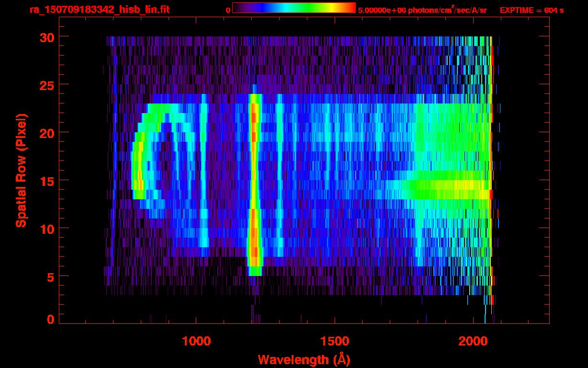Click the bright vertical emission line near 1200 Å

254,182
